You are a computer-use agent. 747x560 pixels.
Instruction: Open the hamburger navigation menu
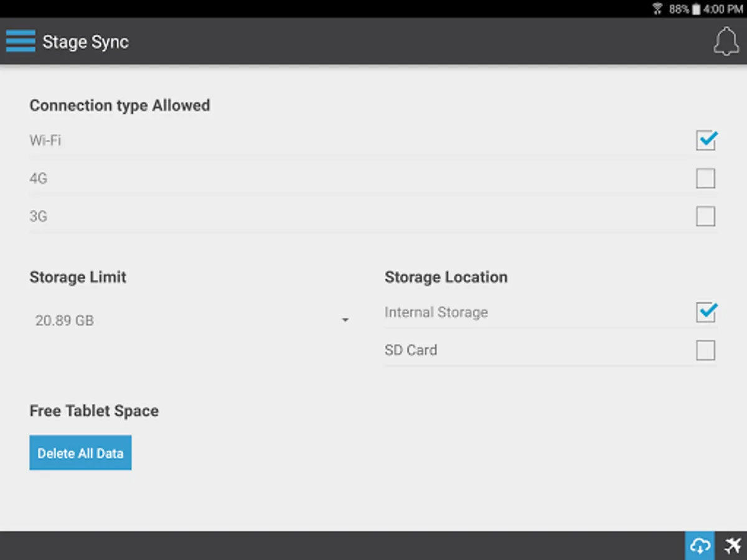pos(21,42)
